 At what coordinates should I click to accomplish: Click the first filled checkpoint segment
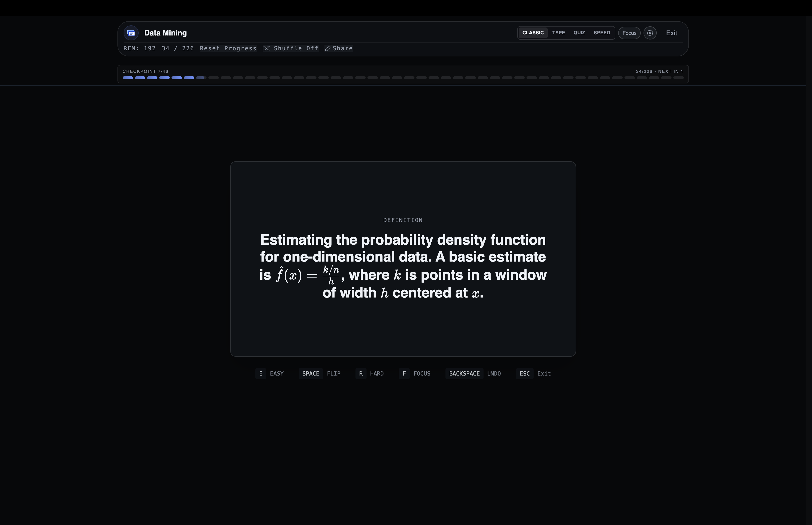point(128,78)
